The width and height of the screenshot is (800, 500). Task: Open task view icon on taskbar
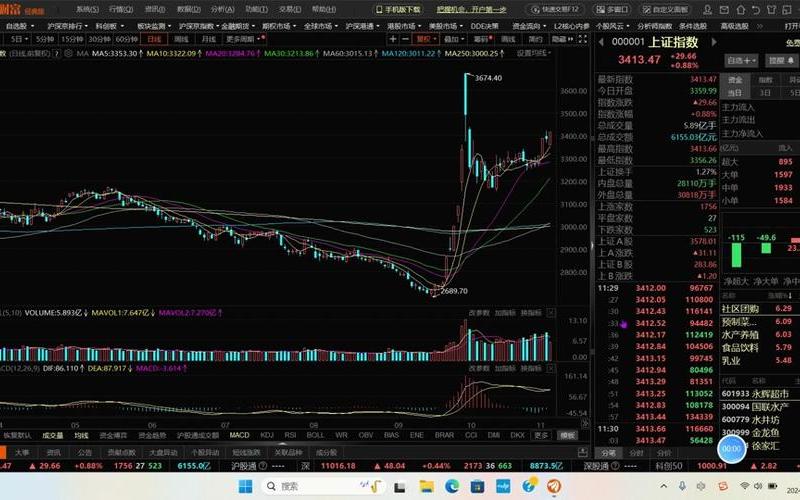pyautogui.click(x=400, y=486)
